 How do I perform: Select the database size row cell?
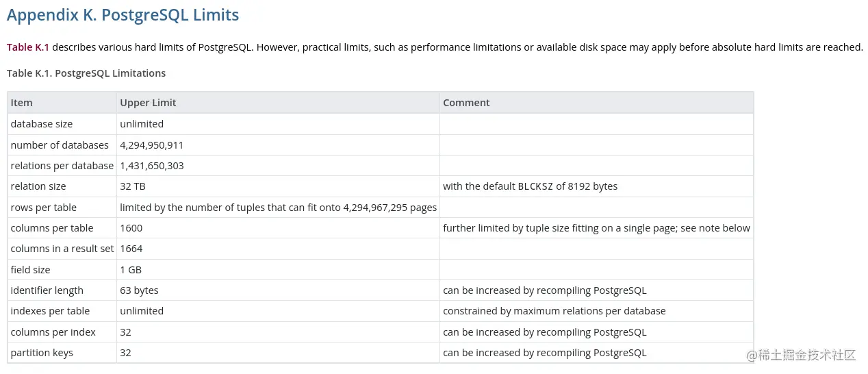coord(42,124)
